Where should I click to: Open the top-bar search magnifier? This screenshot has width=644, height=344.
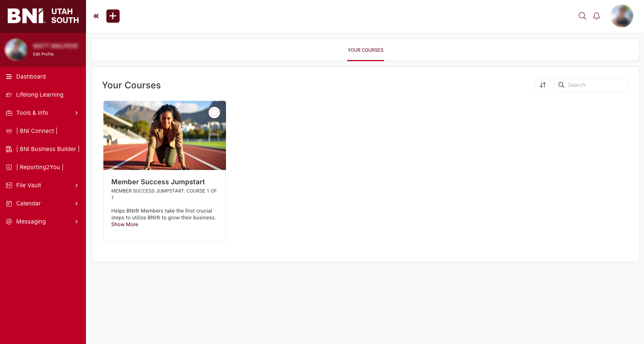583,16
